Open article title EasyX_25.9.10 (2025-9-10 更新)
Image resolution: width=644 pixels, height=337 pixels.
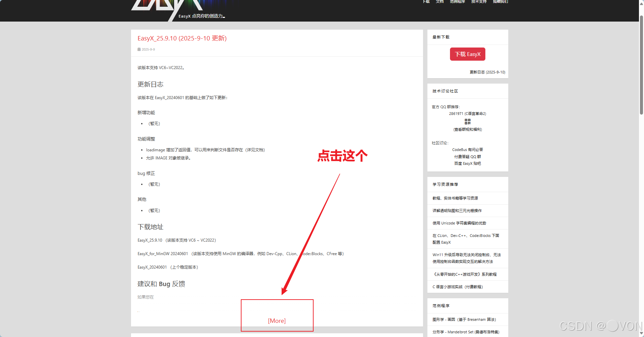182,38
